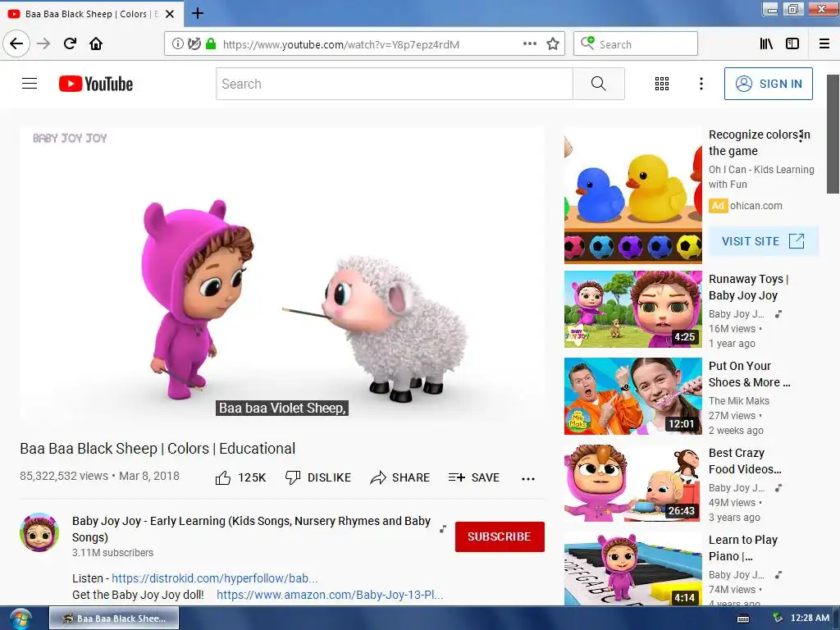The image size is (840, 630).
Task: Click the Put On Your Shoes & More title
Action: point(749,374)
